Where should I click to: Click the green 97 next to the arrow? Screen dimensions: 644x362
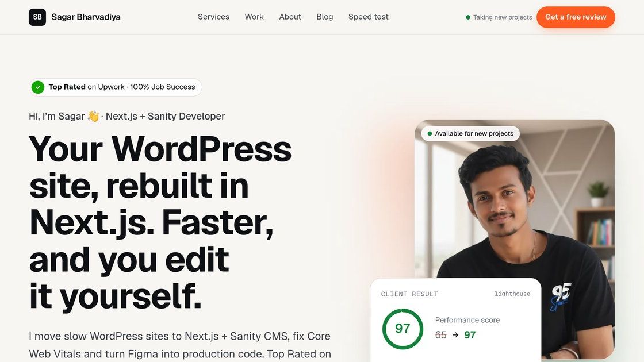click(x=470, y=335)
